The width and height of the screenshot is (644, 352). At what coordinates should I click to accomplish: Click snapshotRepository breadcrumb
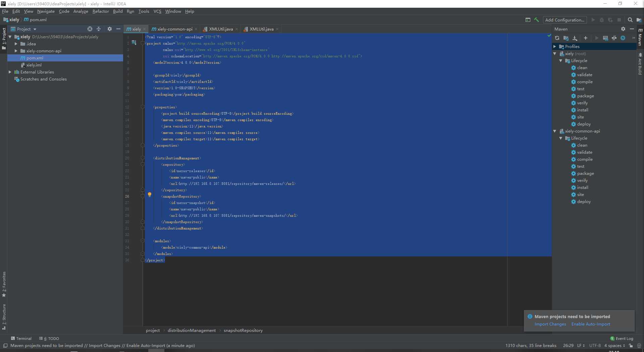coord(243,330)
